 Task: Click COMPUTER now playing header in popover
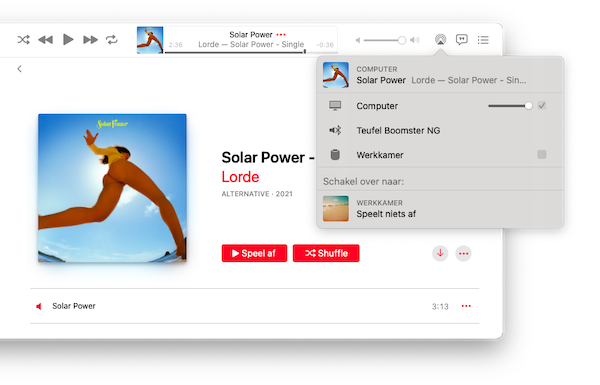click(440, 75)
